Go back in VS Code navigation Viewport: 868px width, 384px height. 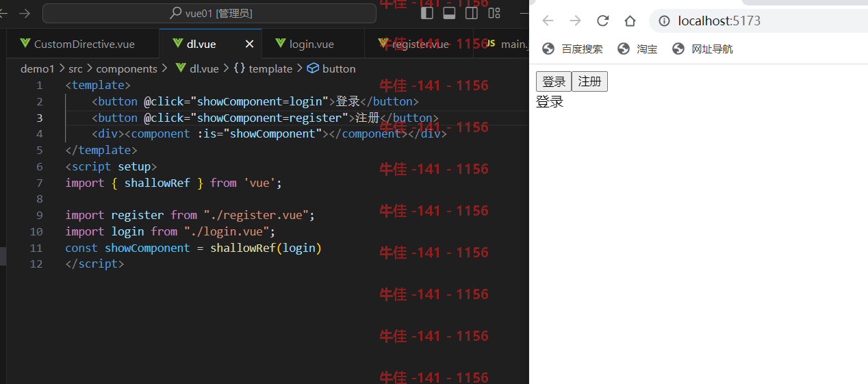pyautogui.click(x=3, y=13)
